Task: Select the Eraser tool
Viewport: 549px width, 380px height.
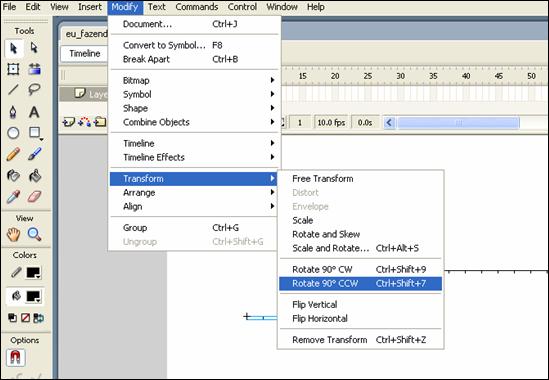Action: [34, 197]
